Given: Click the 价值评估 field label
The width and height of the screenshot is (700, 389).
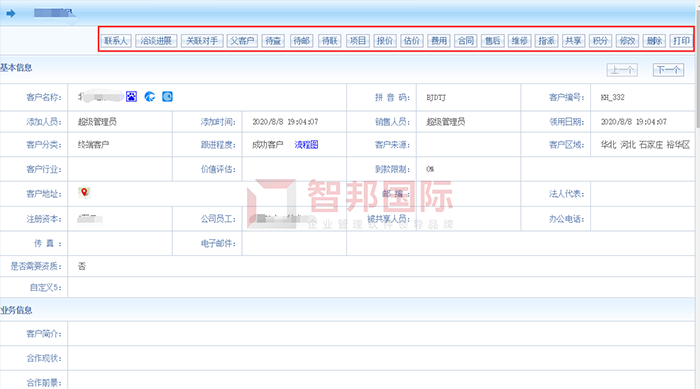Looking at the screenshot, I should pyautogui.click(x=218, y=169).
